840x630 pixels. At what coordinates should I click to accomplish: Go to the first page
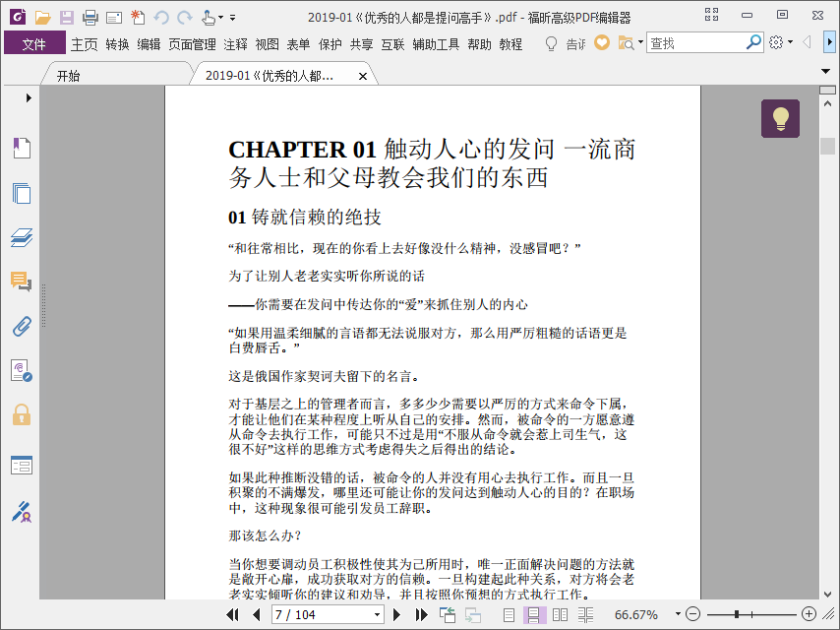tap(232, 614)
